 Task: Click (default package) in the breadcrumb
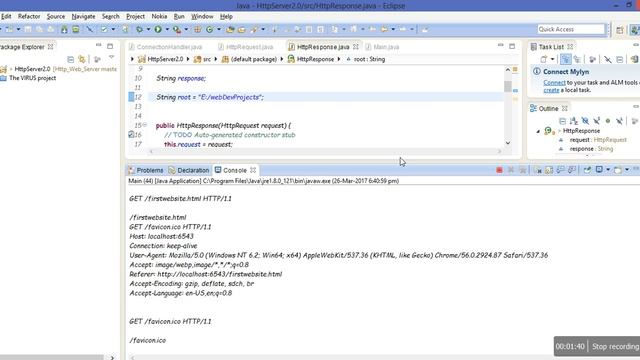[x=249, y=59]
